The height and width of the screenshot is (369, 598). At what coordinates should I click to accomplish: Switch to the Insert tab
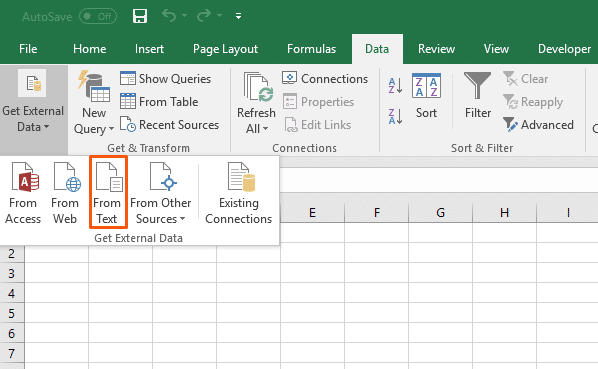(x=149, y=49)
